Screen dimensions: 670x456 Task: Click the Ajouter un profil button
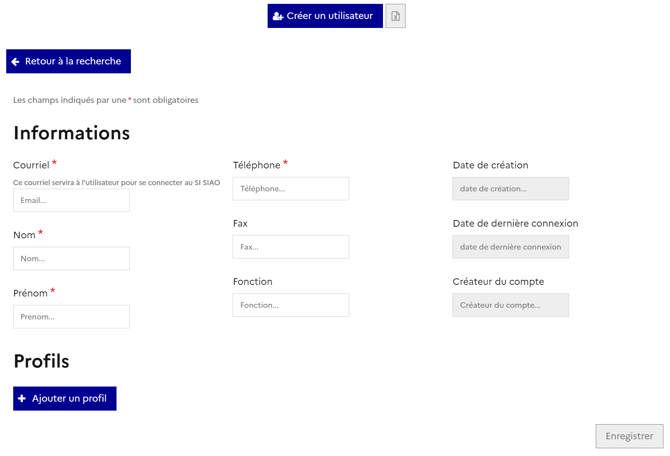[x=65, y=399]
